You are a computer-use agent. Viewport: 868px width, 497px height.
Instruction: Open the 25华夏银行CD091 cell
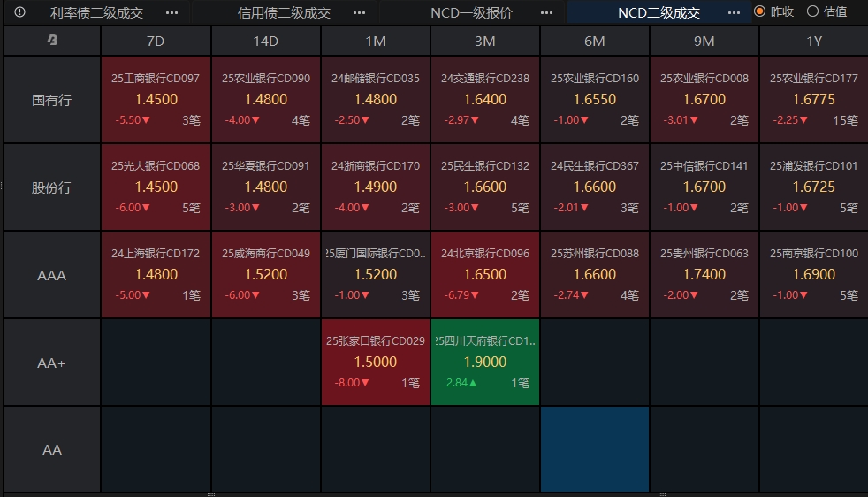(266, 187)
